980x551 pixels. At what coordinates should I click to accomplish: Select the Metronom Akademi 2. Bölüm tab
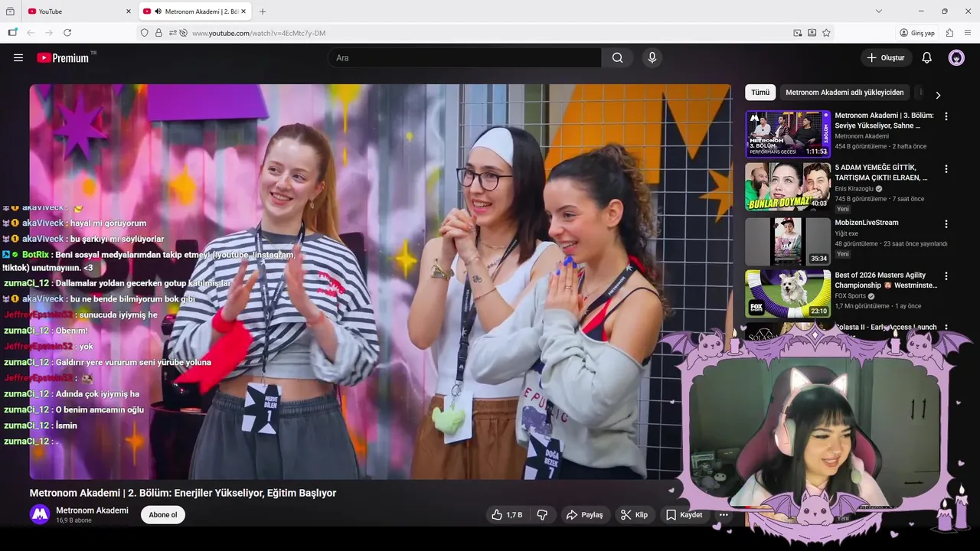pyautogui.click(x=195, y=11)
